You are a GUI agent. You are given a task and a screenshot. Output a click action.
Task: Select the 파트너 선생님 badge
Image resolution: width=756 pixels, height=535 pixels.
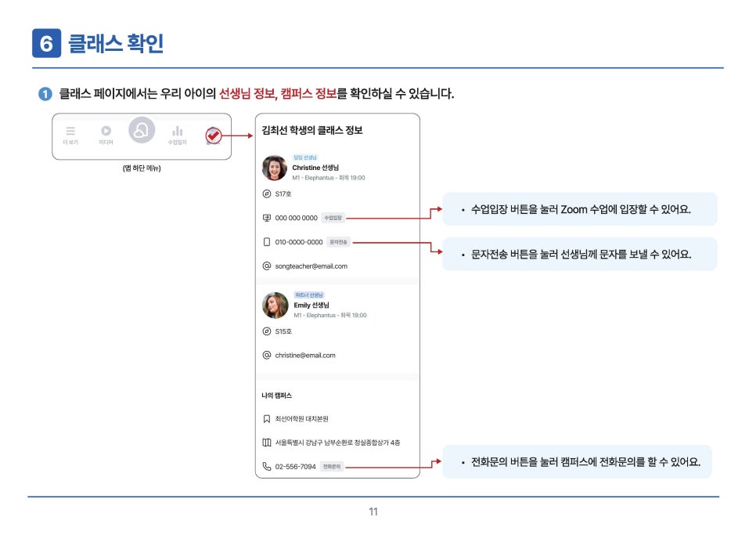[x=309, y=293]
